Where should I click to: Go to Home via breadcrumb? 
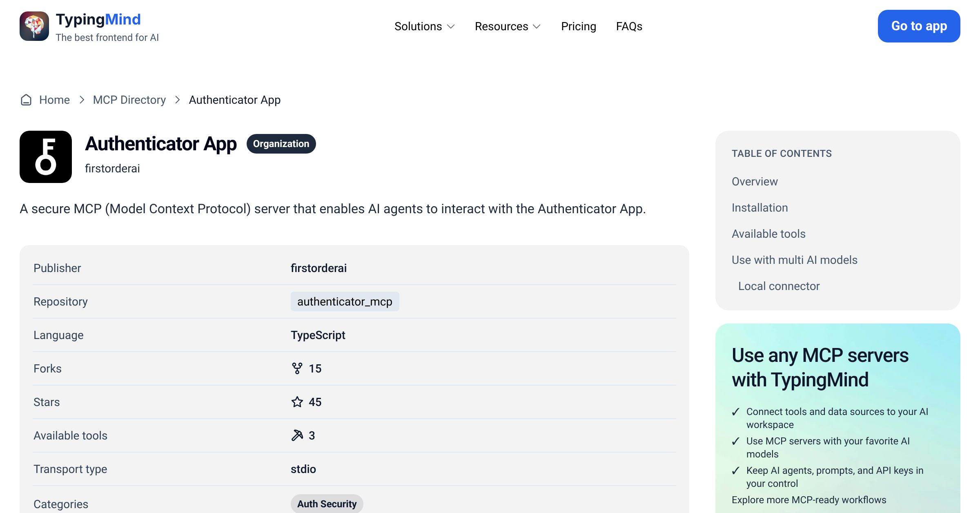pyautogui.click(x=54, y=100)
